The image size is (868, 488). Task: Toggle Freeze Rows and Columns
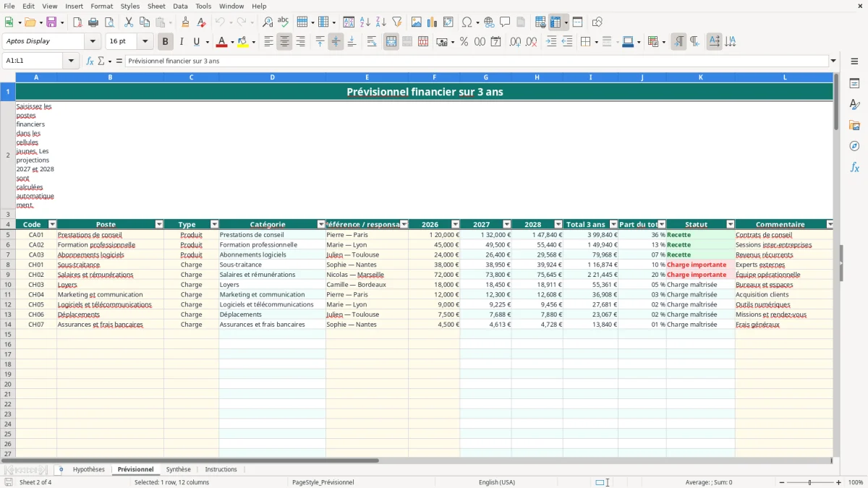tap(555, 22)
